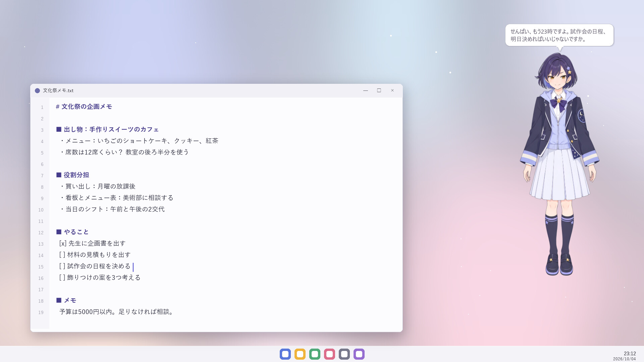Screen dimensions: 644x362
Task: Launch the green taskbar app icon
Action: click(x=315, y=354)
